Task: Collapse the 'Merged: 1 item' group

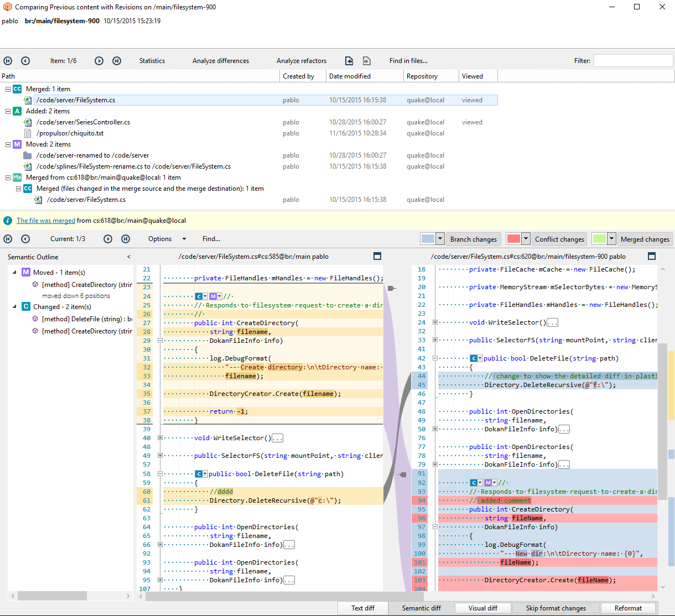Action: 8,89
